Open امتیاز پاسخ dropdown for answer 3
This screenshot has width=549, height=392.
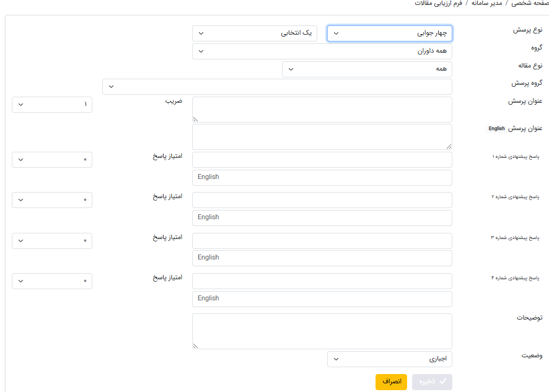tap(52, 241)
